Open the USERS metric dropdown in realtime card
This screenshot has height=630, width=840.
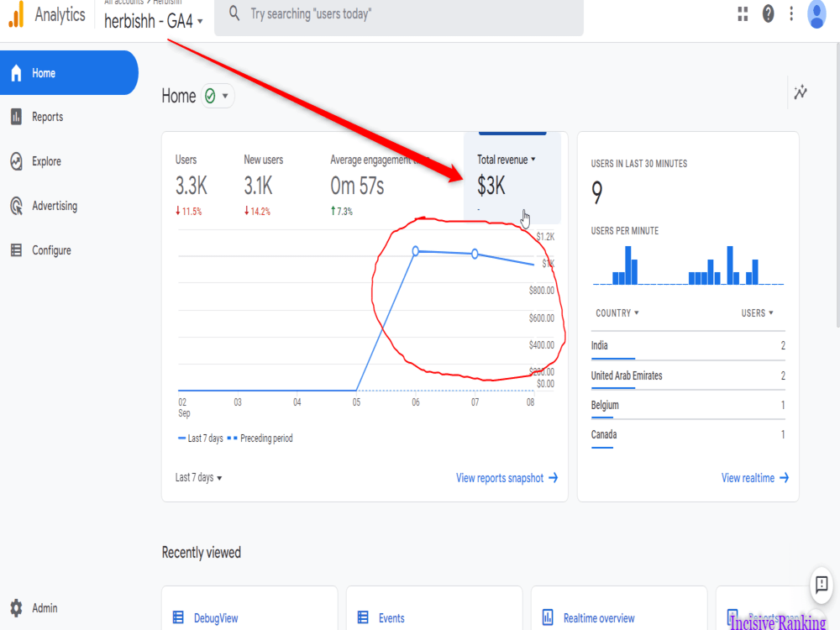(757, 312)
